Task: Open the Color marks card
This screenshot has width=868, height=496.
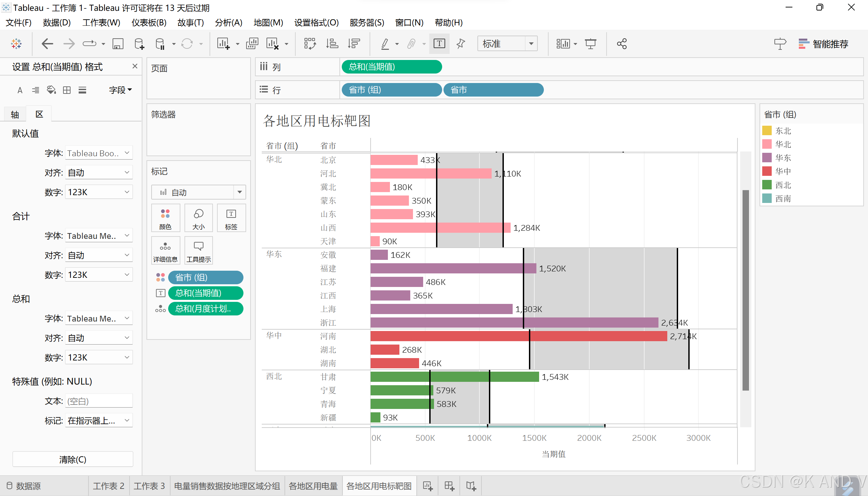Action: (165, 218)
